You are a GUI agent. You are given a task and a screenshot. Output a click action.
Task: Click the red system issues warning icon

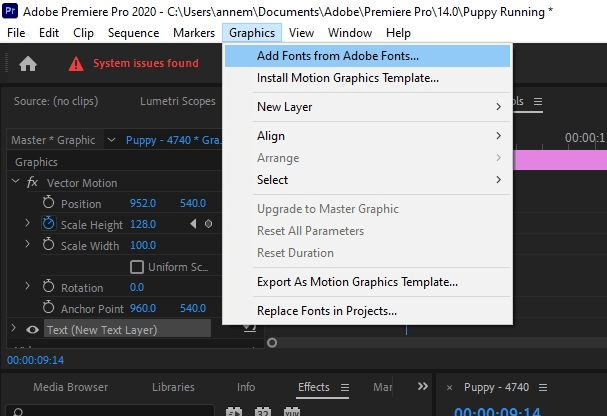[x=76, y=64]
